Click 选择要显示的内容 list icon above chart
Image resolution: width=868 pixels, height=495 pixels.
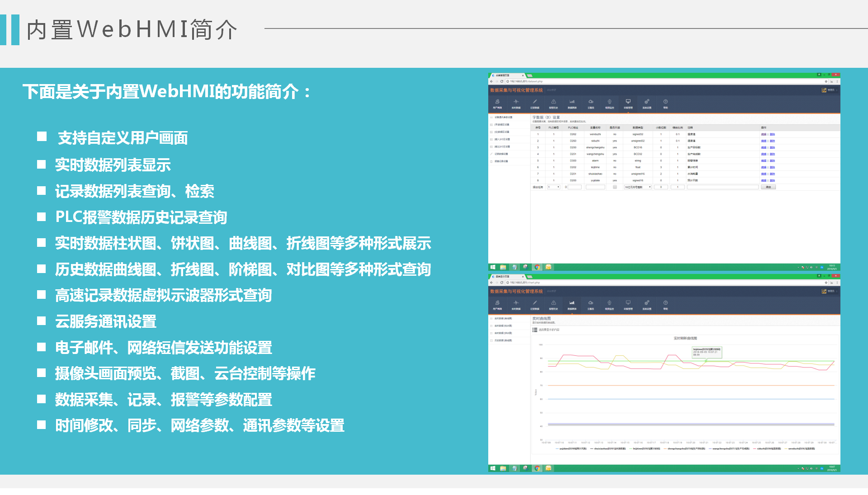click(535, 330)
